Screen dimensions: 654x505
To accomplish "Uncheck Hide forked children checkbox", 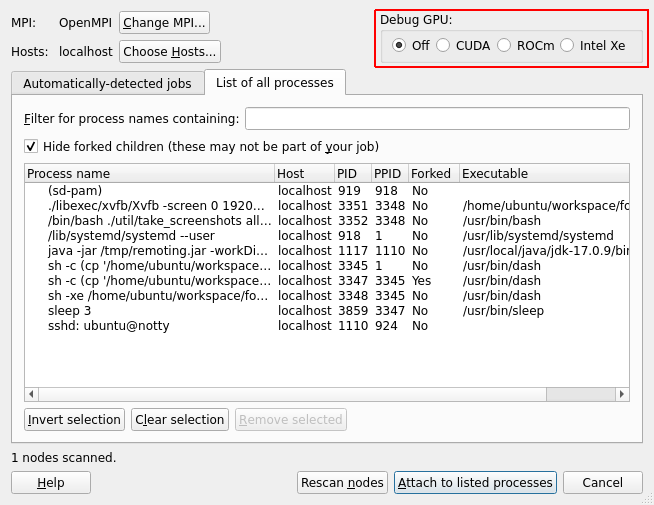I will click(x=32, y=146).
